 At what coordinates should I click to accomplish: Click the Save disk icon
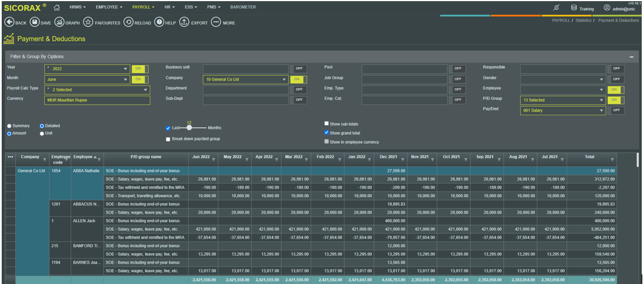coord(35,23)
